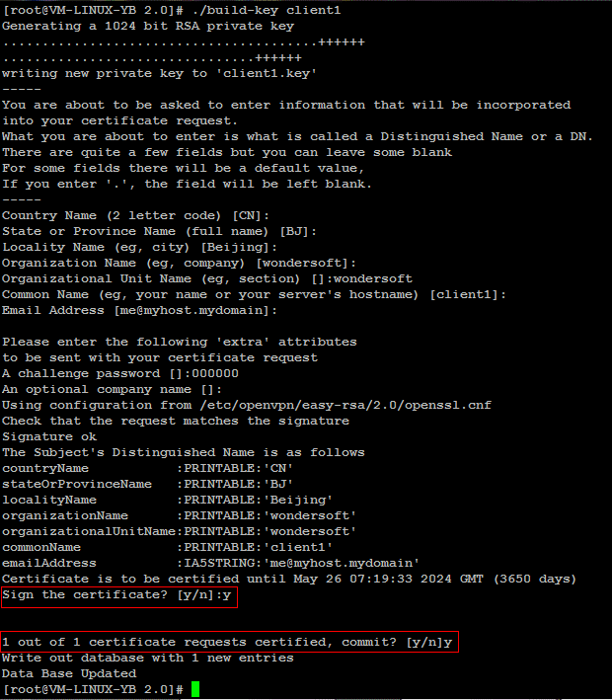Click the commonName PRINTABLE 'client1' row
Screen dimensions: 612x700
click(167, 547)
